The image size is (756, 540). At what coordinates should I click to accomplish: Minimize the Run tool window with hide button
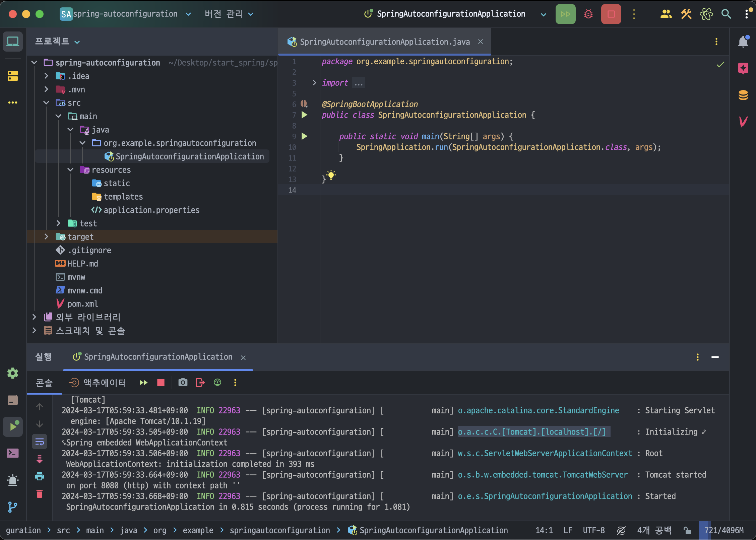pos(715,357)
